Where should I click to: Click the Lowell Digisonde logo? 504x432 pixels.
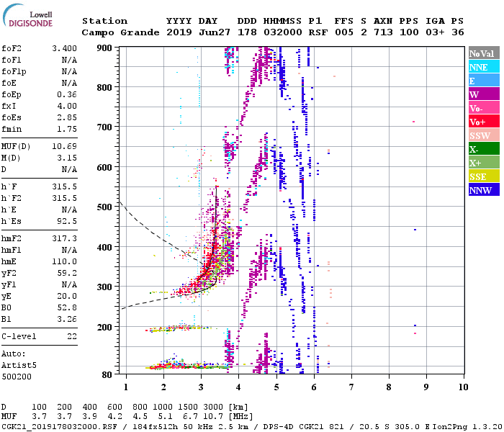tap(27, 15)
